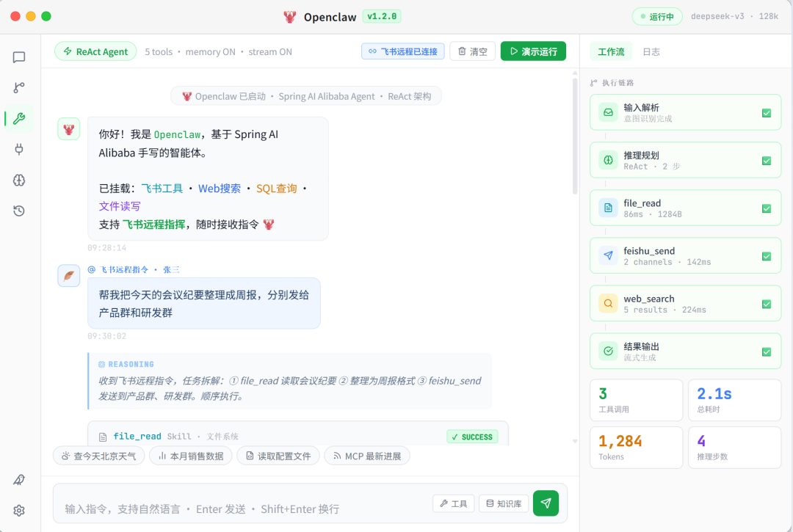This screenshot has width=793, height=532.
Task: Click the 推理步数 card
Action: 734,448
